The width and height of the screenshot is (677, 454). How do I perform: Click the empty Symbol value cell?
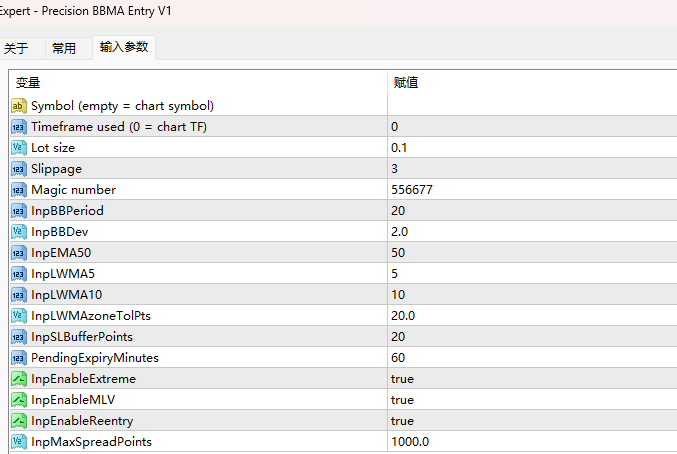pos(532,106)
